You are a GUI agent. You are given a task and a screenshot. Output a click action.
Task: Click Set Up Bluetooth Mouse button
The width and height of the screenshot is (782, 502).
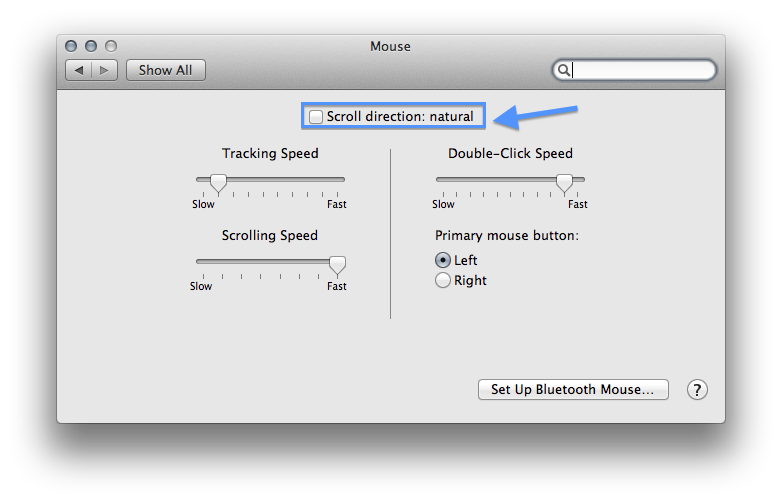click(573, 390)
